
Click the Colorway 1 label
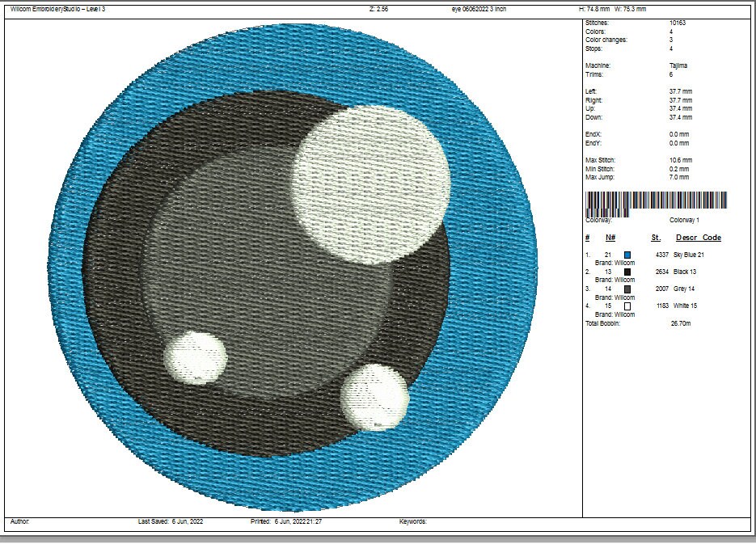(x=684, y=220)
